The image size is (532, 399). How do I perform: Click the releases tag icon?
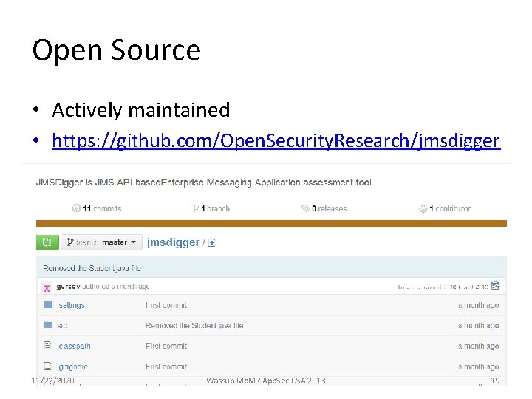305,208
